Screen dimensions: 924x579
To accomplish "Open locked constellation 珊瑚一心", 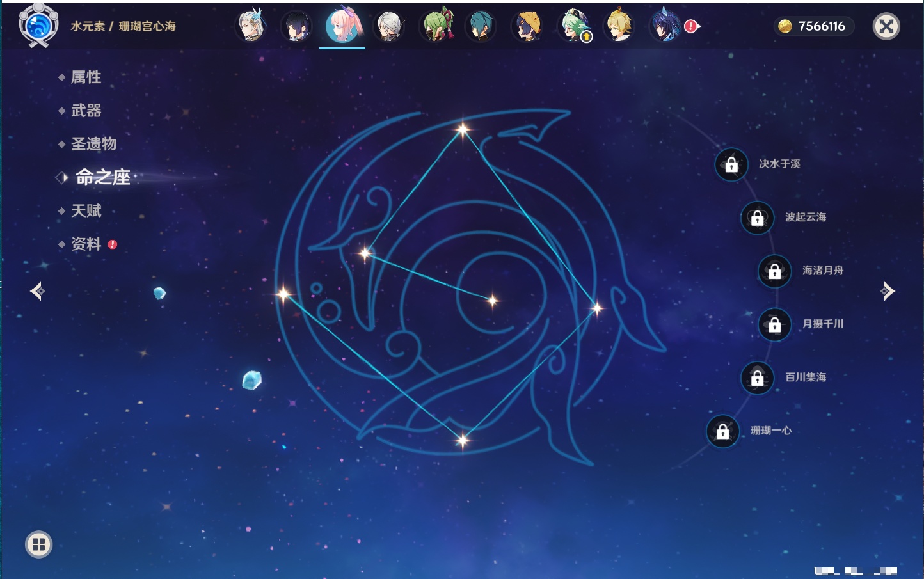I will point(722,431).
